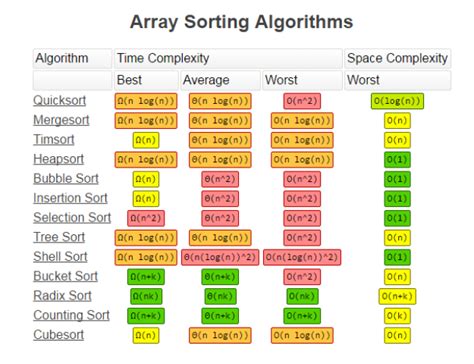Click the Radix Sort link

(x=62, y=296)
